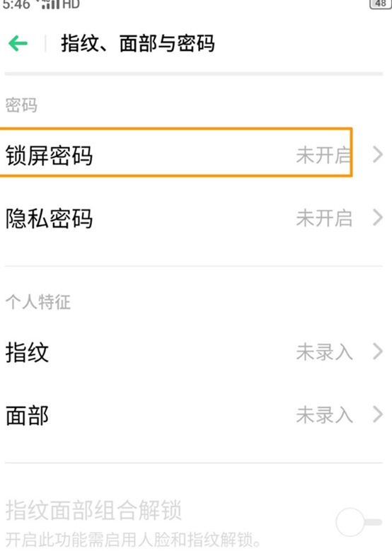
Task: Toggle 指纹面部组合解锁 switch
Action: [359, 522]
